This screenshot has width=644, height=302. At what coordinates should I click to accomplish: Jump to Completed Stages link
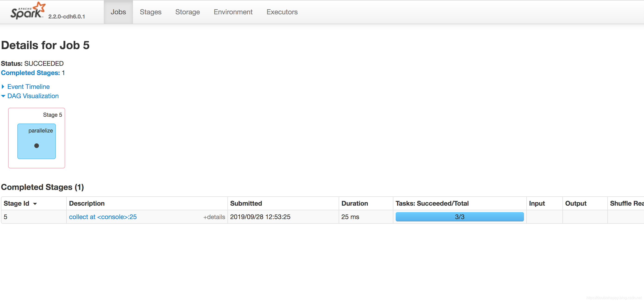point(30,73)
